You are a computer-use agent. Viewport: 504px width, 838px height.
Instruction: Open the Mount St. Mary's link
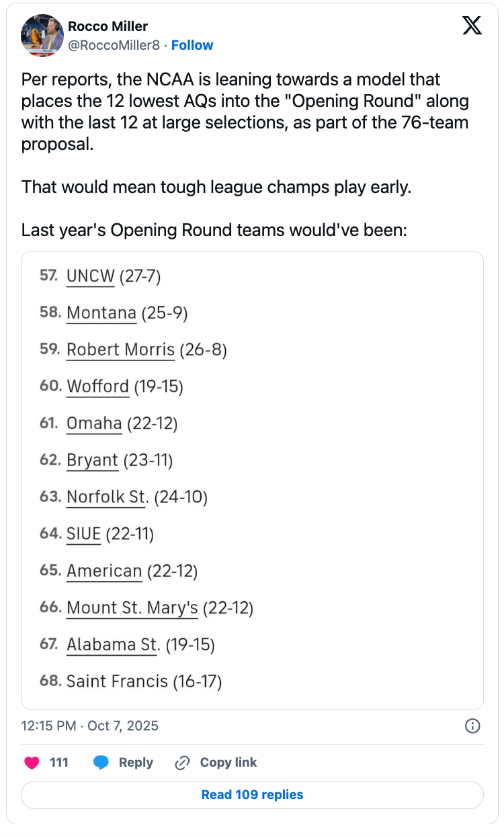point(132,608)
